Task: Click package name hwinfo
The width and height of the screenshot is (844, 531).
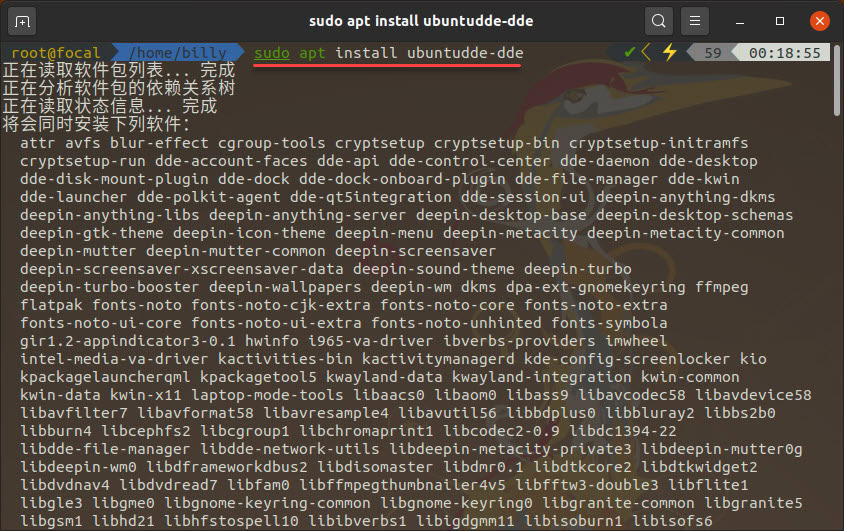Action: 272,341
